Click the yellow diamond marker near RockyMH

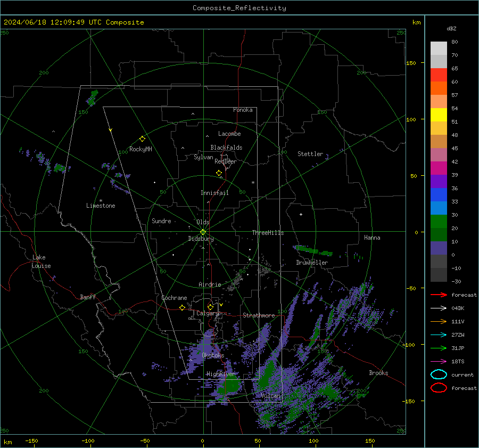pyautogui.click(x=142, y=139)
